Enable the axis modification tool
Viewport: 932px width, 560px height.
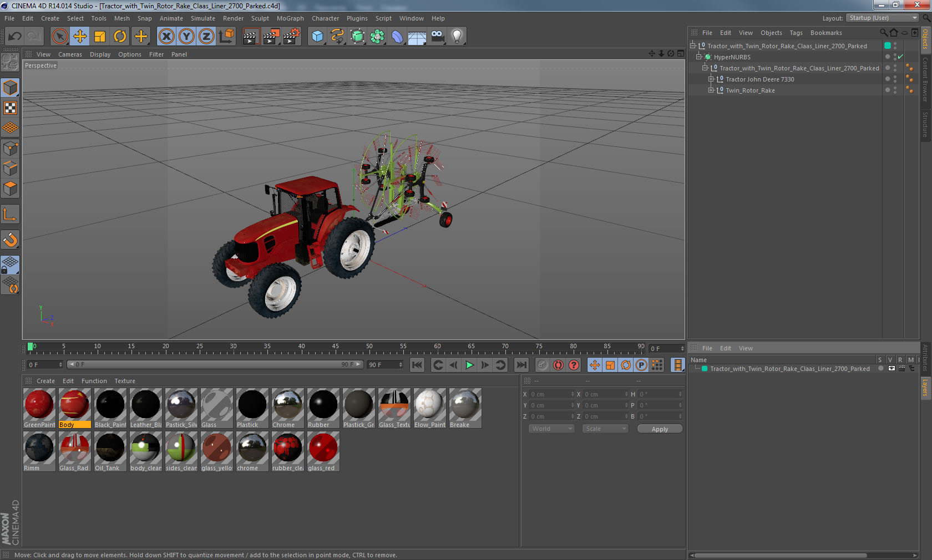(10, 215)
